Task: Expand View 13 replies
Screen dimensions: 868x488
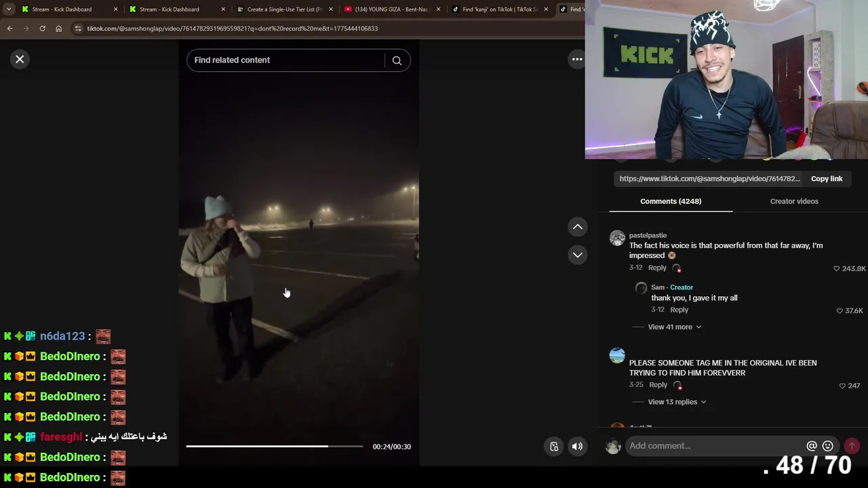Action: click(x=677, y=403)
